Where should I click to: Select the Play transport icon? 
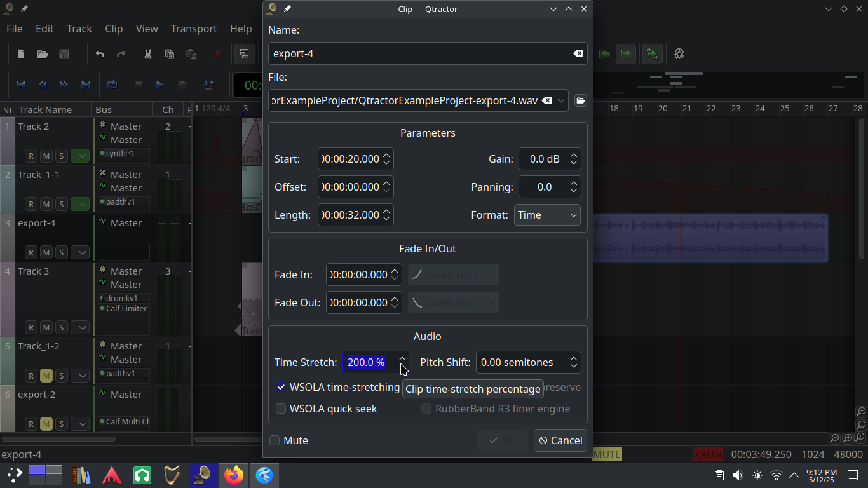tap(159, 85)
